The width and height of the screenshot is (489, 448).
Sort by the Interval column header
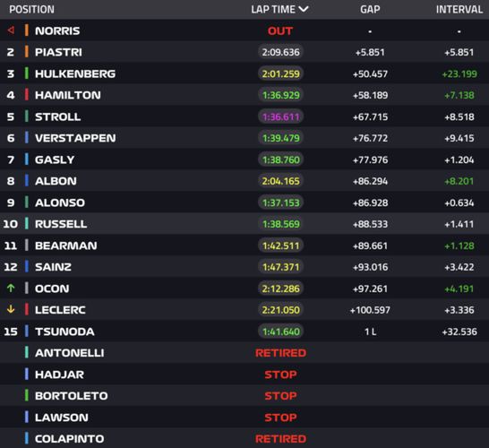tap(459, 9)
